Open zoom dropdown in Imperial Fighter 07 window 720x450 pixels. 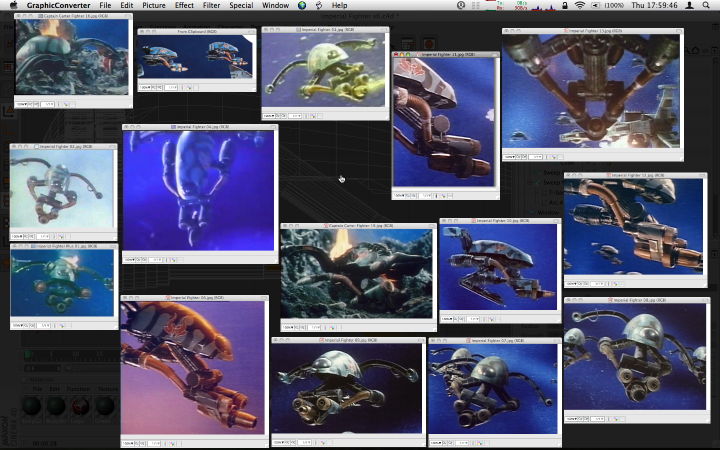tap(435, 443)
